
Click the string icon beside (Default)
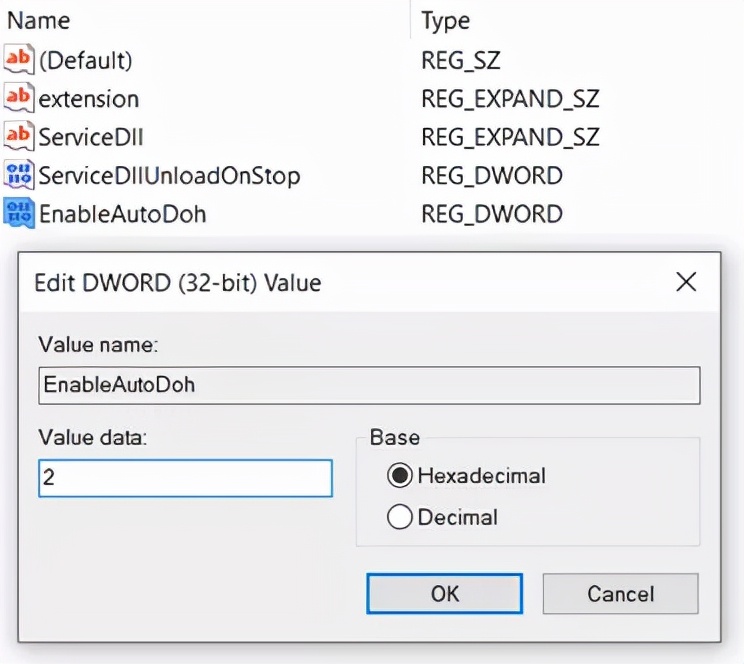coord(18,60)
